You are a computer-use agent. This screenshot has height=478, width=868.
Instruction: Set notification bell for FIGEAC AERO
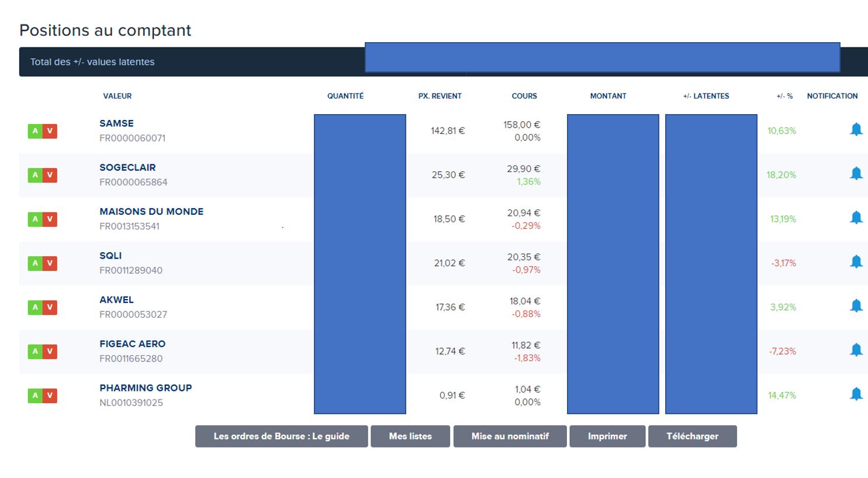(856, 350)
